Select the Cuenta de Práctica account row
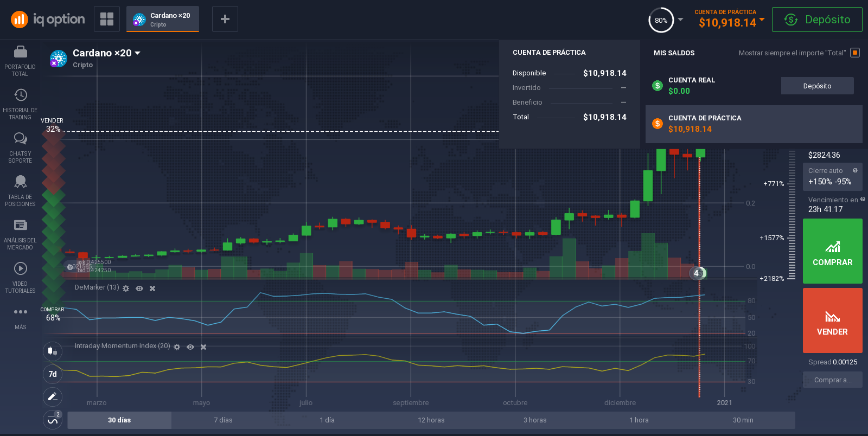The width and height of the screenshot is (868, 436). pyautogui.click(x=754, y=124)
